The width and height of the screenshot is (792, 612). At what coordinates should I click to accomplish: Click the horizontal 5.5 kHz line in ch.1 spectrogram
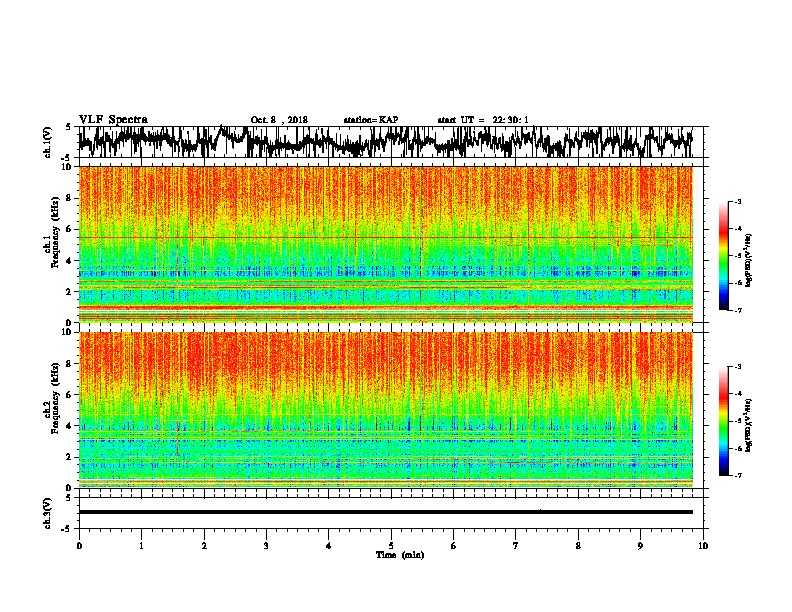tap(385, 237)
